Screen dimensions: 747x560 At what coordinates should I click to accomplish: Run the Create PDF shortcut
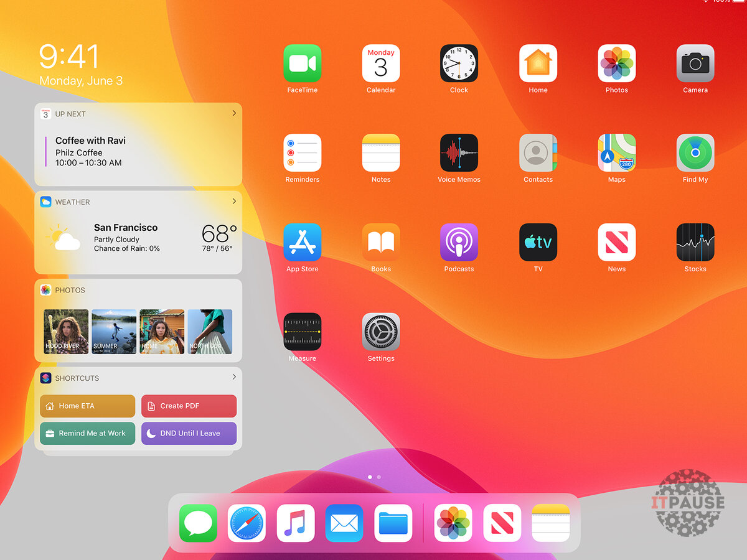(189, 406)
